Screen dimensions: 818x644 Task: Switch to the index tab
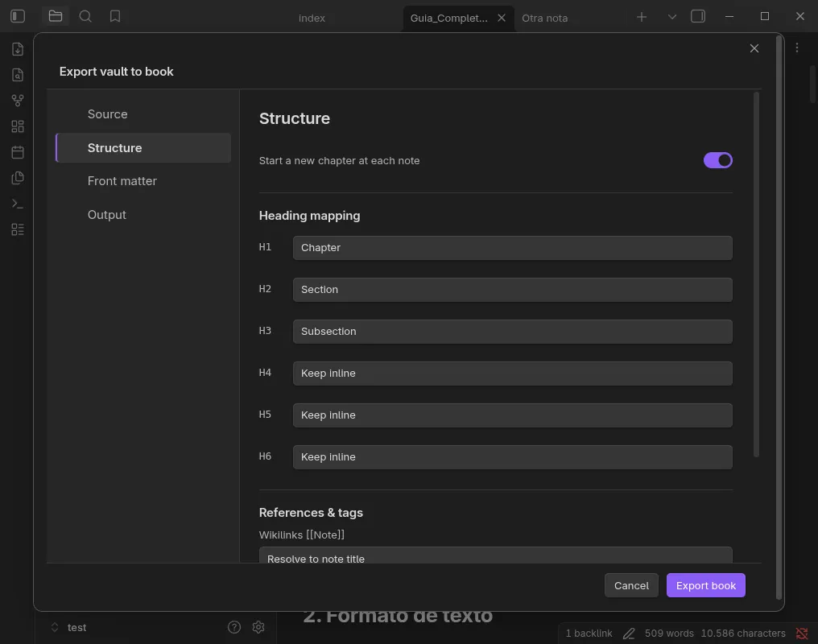pos(312,19)
